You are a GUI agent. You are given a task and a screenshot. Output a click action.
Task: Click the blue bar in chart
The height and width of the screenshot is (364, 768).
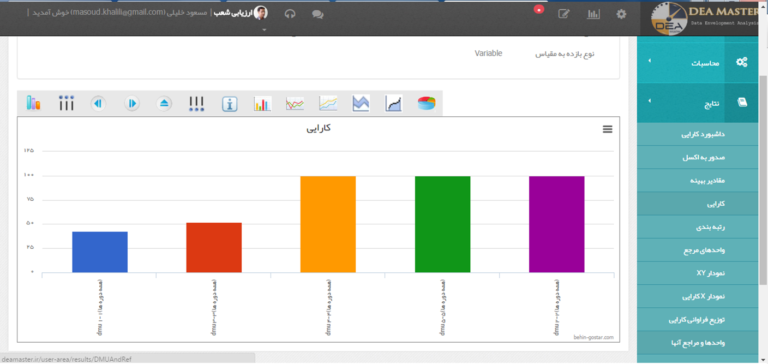[100, 252]
